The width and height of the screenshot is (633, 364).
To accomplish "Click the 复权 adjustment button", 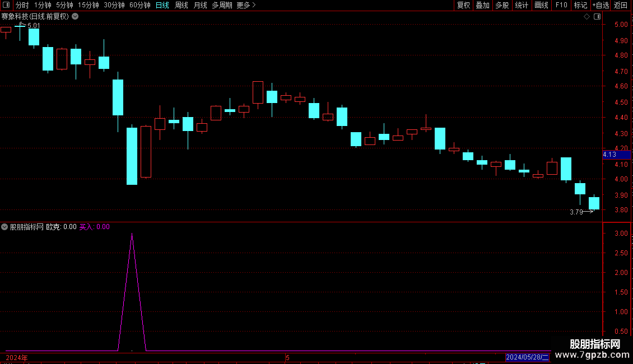I will point(463,5).
